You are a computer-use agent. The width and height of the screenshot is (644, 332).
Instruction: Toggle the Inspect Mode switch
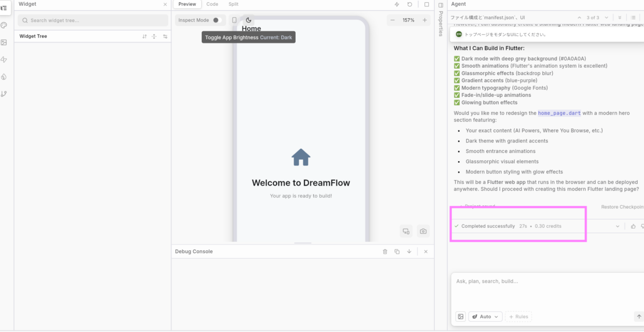216,20
